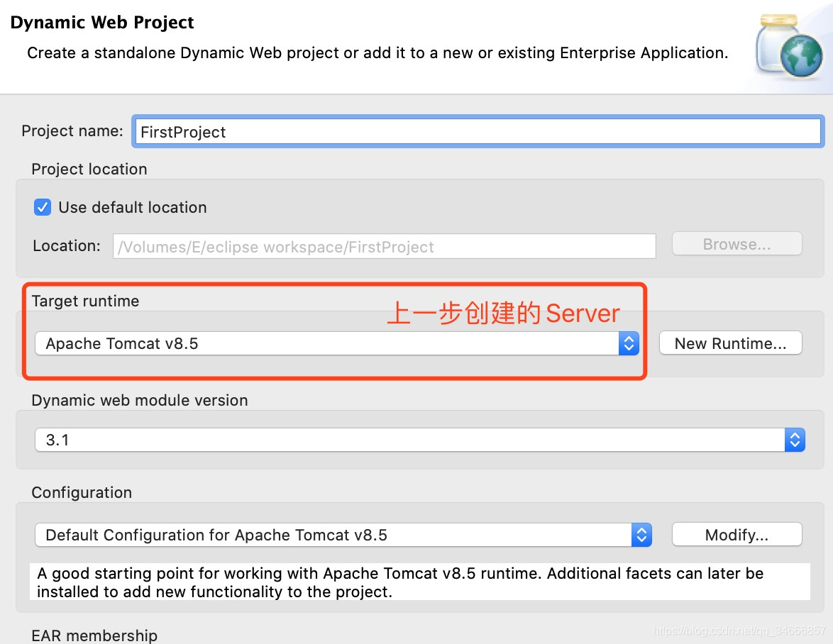Click the New Runtime... button
Screen dimensions: 833x644
(x=730, y=343)
